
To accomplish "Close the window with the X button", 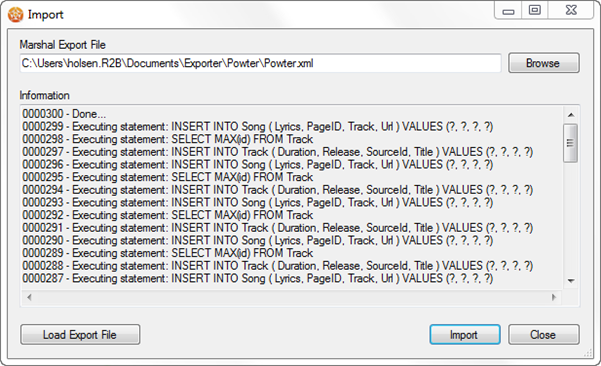I will tap(571, 10).
